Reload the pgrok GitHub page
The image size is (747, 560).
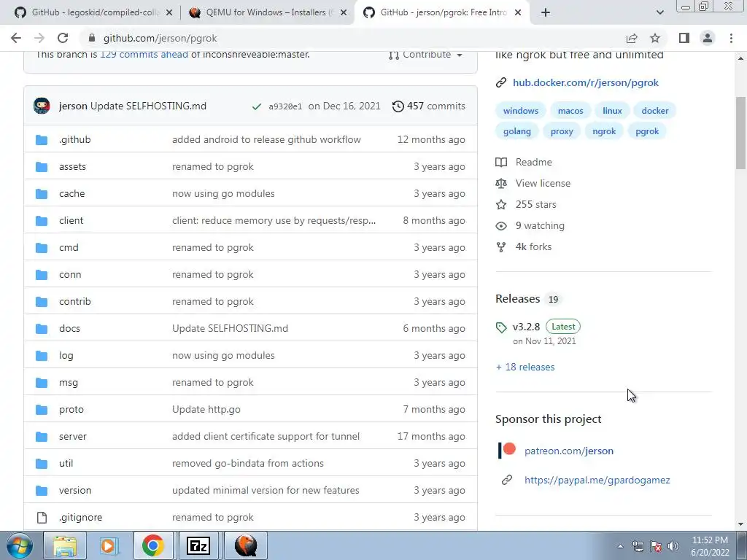63,38
